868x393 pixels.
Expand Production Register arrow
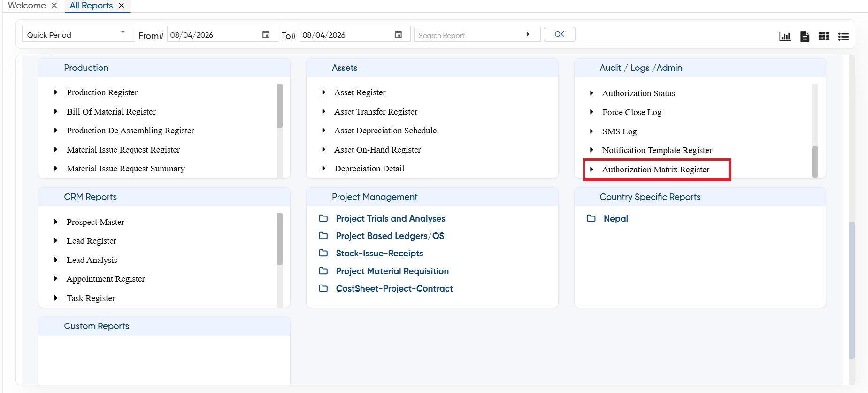click(56, 92)
